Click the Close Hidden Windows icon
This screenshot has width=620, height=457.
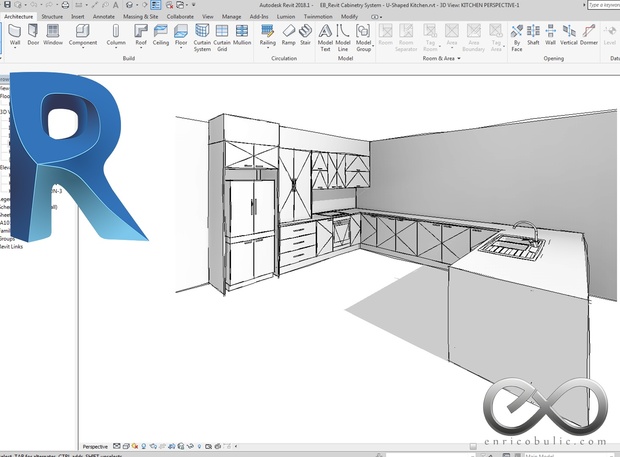point(169,5)
